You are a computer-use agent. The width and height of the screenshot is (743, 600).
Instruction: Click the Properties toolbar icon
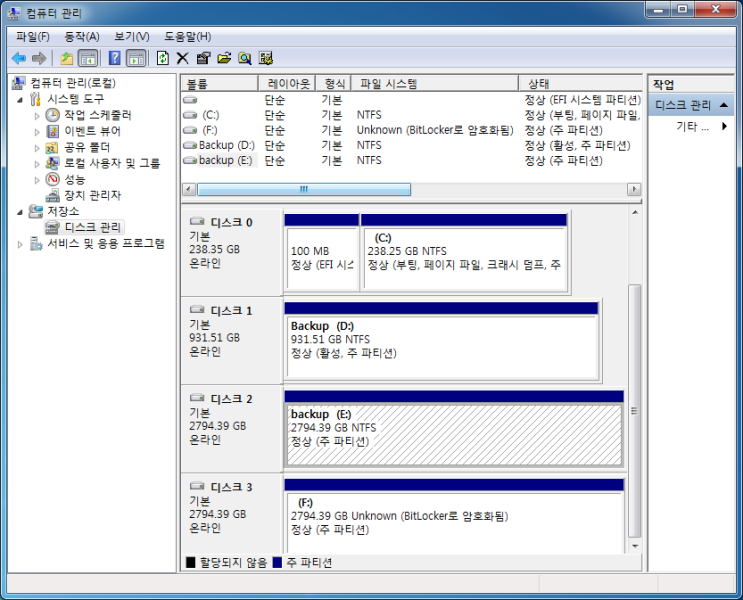[x=203, y=58]
